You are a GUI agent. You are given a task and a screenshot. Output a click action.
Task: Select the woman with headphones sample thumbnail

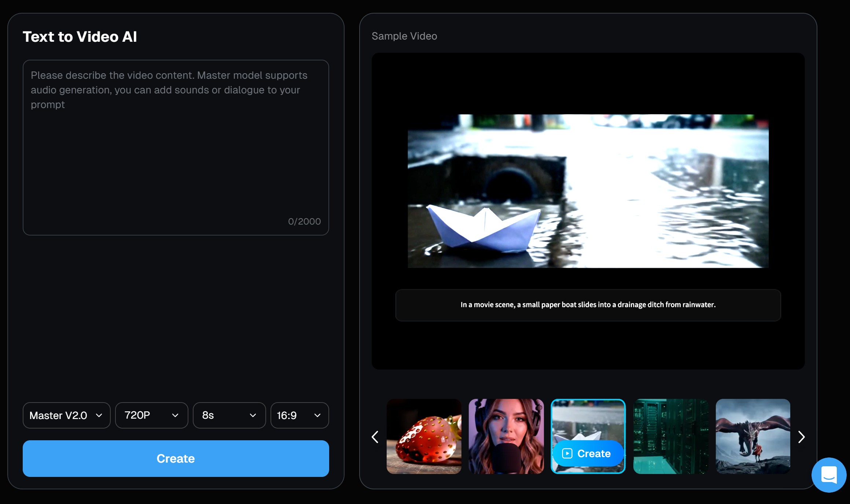506,436
